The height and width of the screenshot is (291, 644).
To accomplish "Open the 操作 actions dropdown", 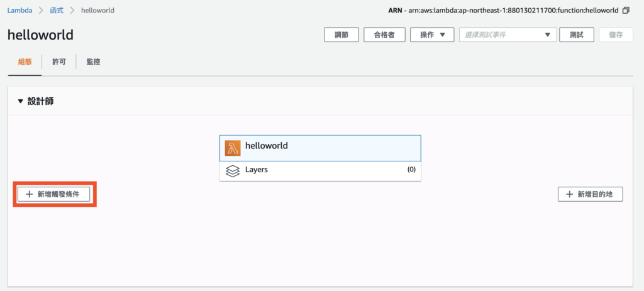I will point(432,35).
